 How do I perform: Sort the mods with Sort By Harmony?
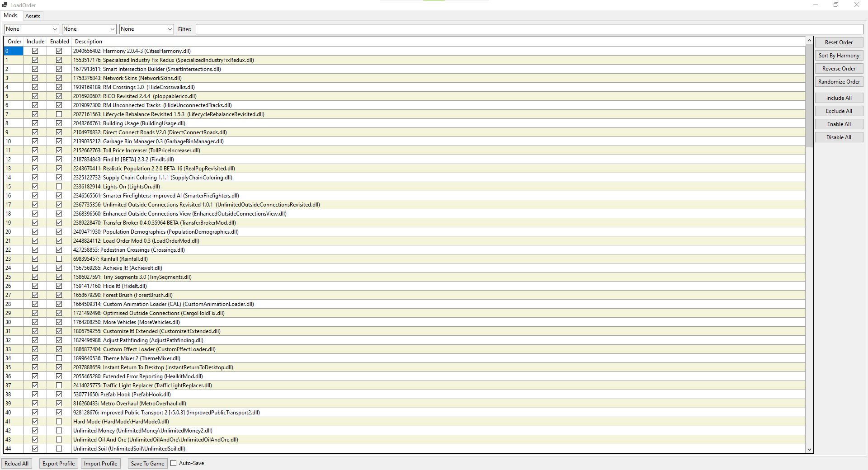(839, 56)
